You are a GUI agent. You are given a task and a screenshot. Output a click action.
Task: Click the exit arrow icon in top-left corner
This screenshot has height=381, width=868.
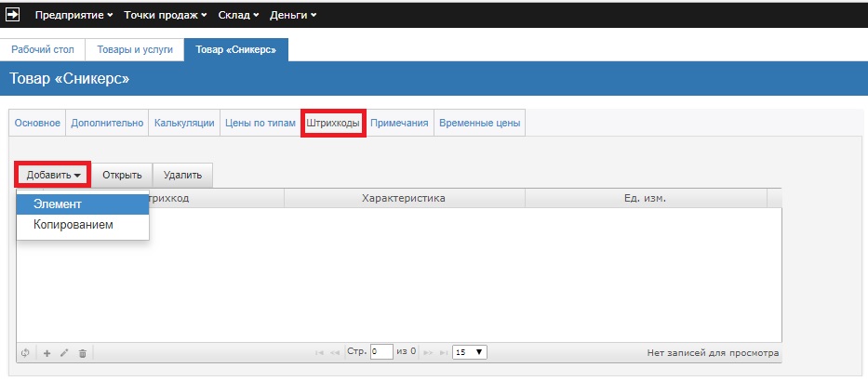pyautogui.click(x=13, y=15)
